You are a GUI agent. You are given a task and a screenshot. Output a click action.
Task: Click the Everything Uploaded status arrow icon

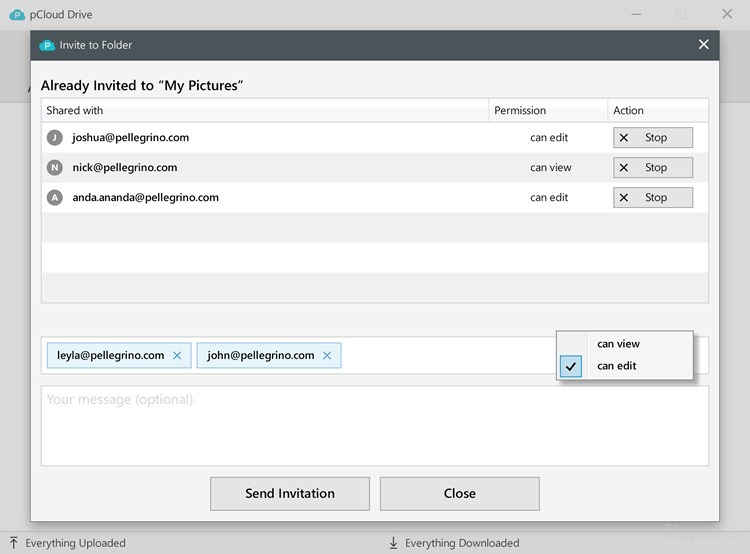tap(14, 543)
